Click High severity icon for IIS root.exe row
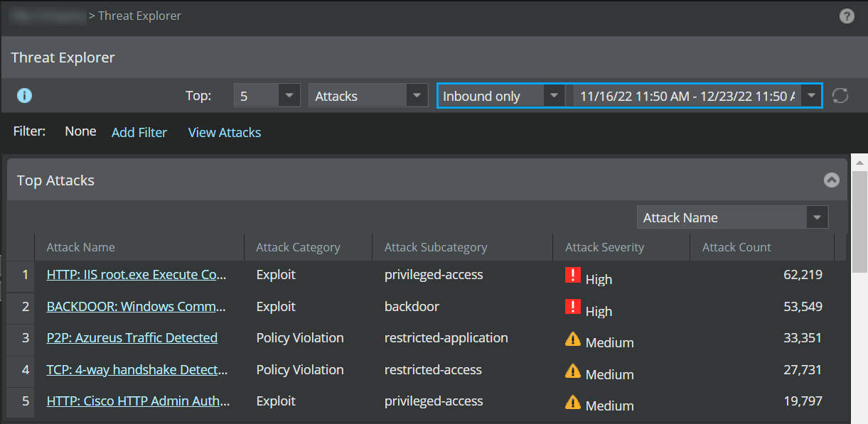The height and width of the screenshot is (424, 868). (x=573, y=276)
